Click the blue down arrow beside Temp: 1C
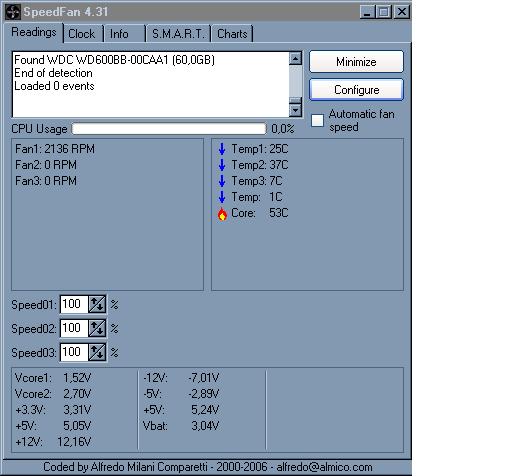The height and width of the screenshot is (476, 512). (x=222, y=197)
